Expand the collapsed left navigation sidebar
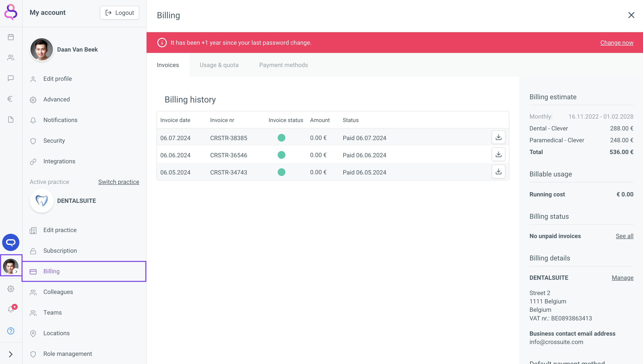 11,354
